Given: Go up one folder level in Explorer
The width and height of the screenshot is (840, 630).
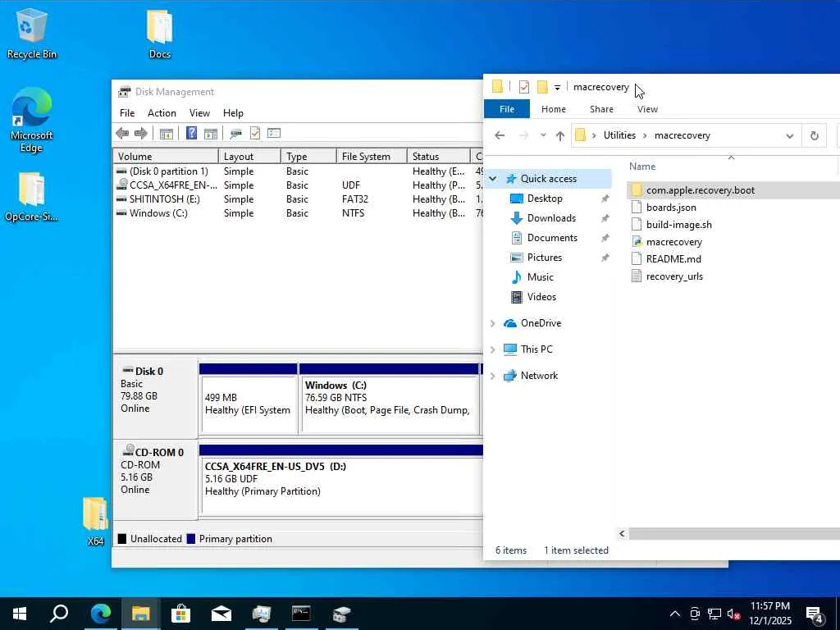Looking at the screenshot, I should click(x=559, y=135).
